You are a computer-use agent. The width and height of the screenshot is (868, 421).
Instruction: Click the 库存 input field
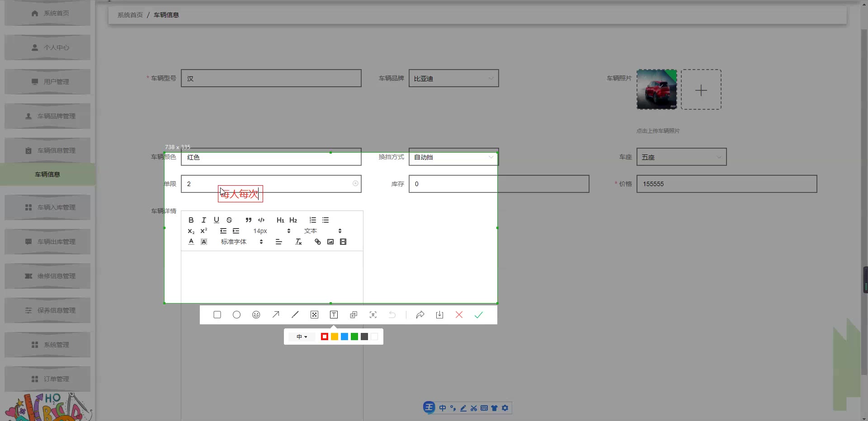(499, 184)
